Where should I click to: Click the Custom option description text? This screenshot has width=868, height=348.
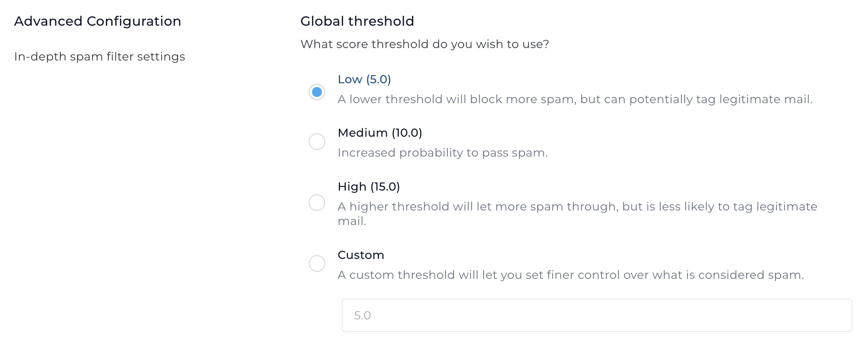point(530,275)
